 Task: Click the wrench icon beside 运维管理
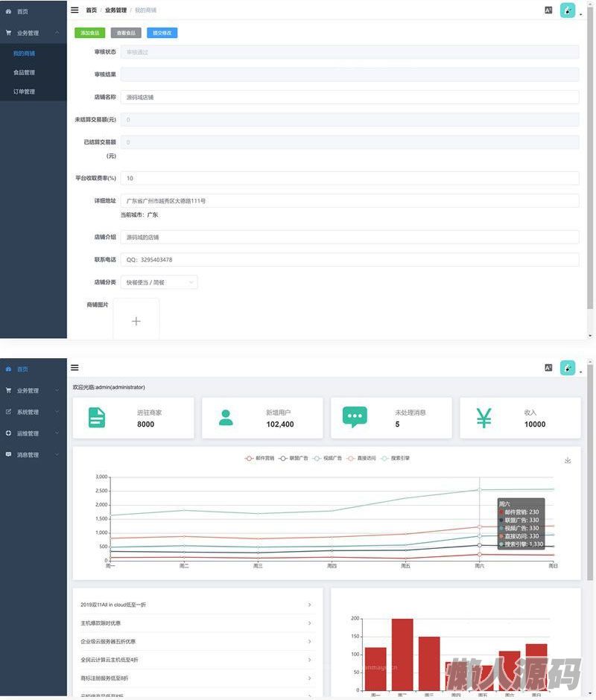coord(8,433)
